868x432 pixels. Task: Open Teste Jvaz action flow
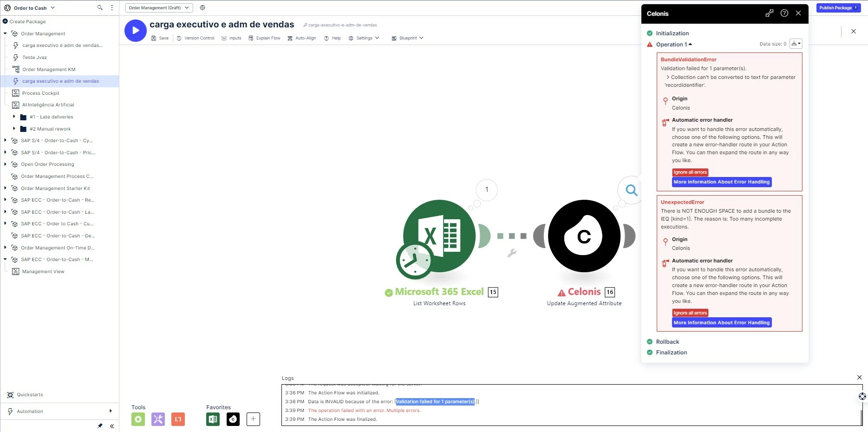coord(34,58)
